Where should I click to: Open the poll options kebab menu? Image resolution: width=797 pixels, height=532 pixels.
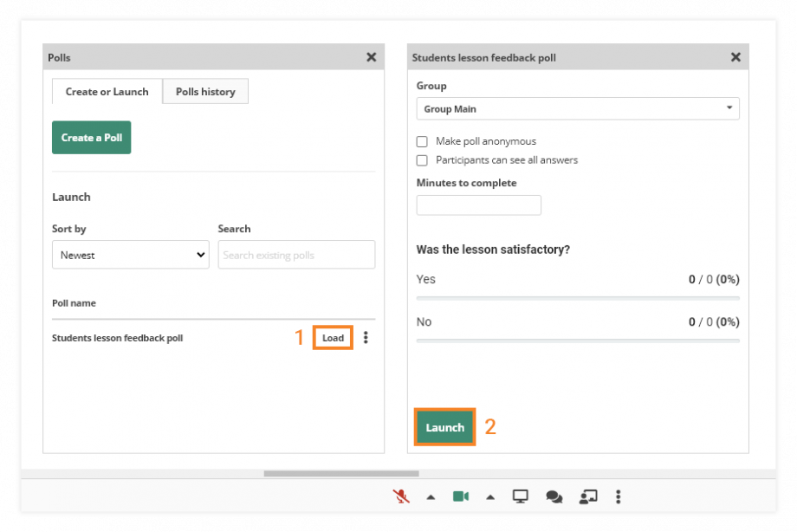coord(366,337)
